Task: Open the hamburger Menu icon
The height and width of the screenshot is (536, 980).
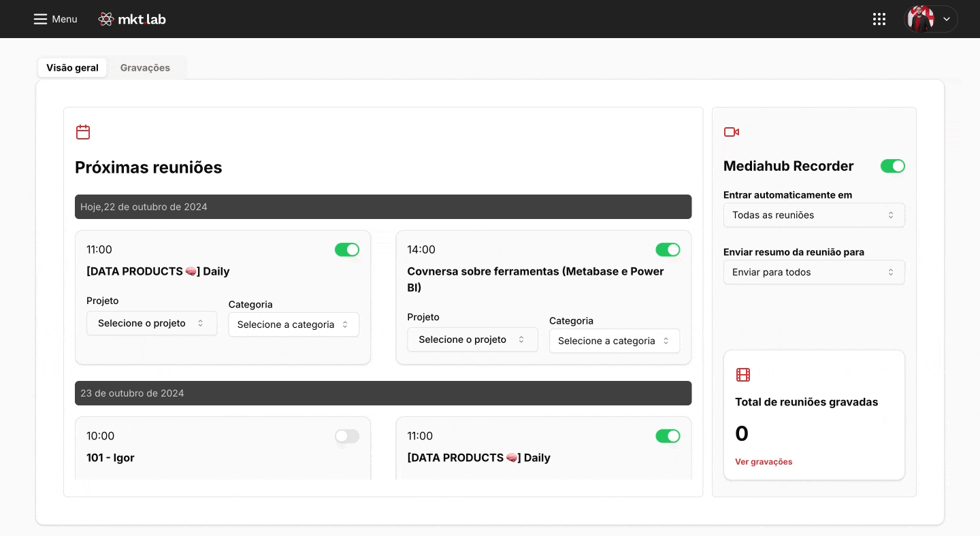Action: [x=41, y=19]
